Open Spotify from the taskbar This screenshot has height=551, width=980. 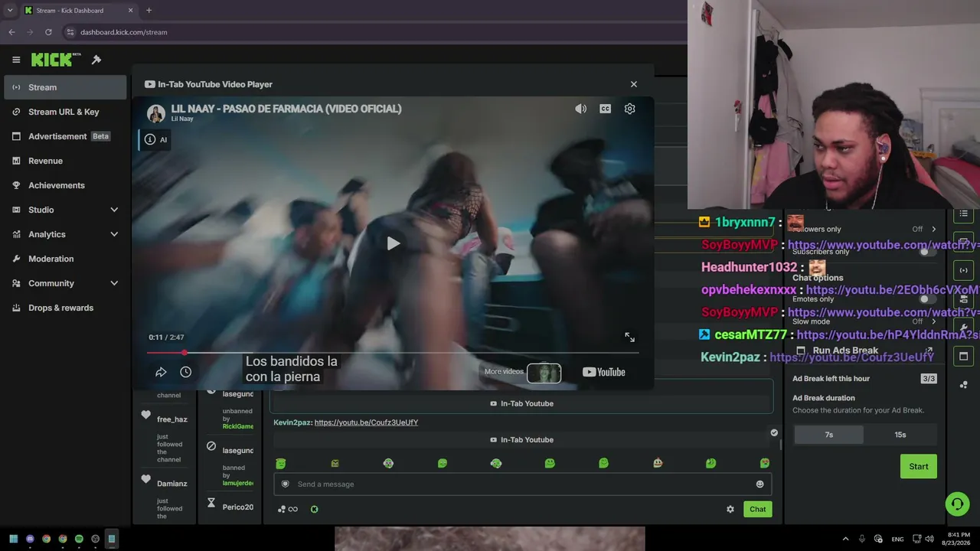(79, 539)
